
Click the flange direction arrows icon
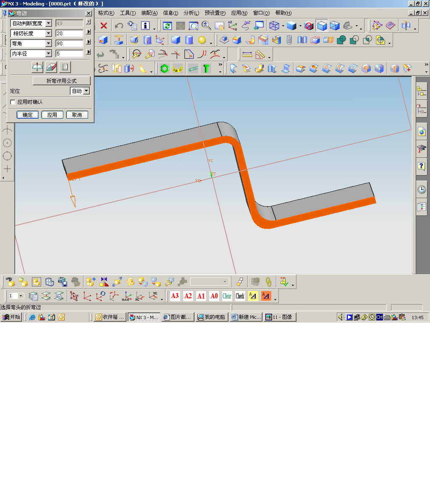point(37,67)
